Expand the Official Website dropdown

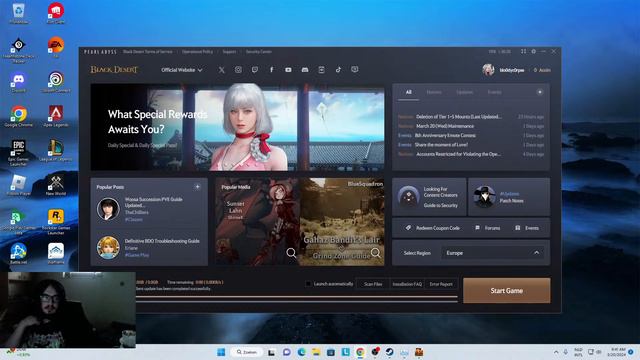(182, 70)
